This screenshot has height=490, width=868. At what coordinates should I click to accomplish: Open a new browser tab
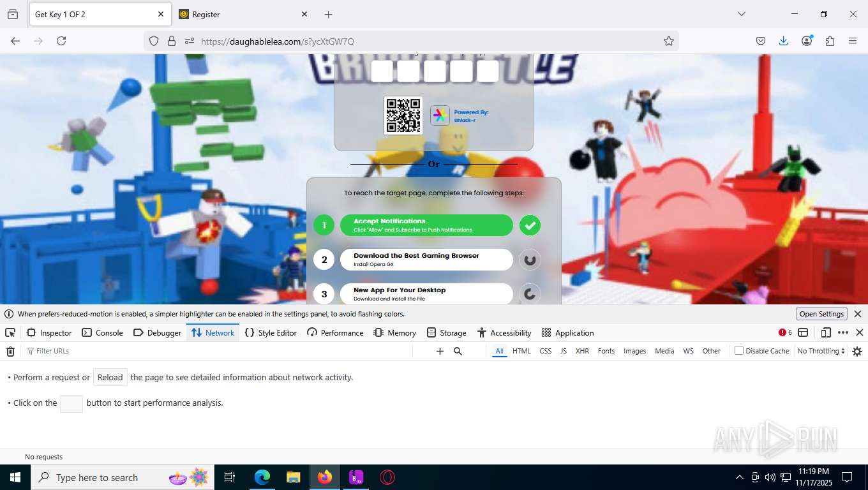[x=328, y=14]
